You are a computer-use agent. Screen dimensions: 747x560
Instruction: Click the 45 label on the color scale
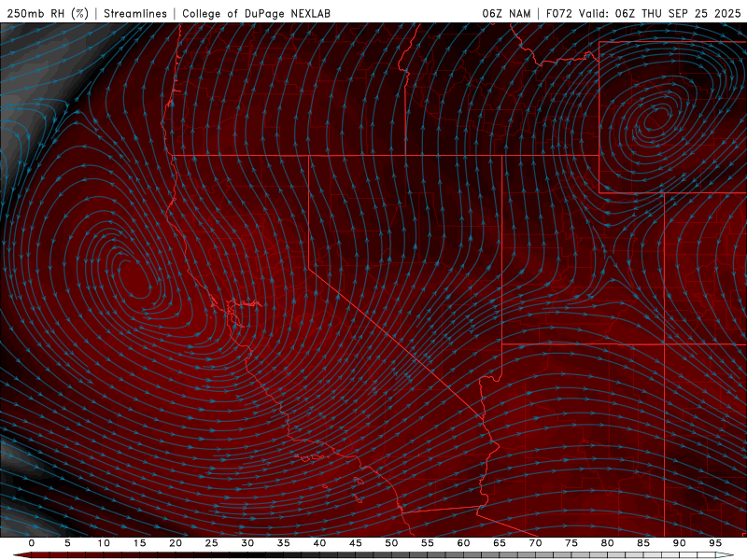tap(356, 543)
